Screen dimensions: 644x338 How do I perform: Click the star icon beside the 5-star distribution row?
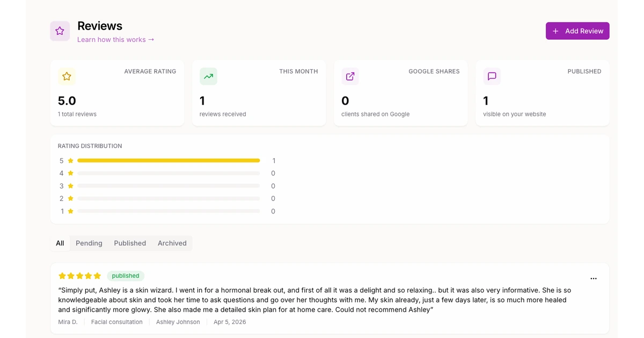point(70,160)
